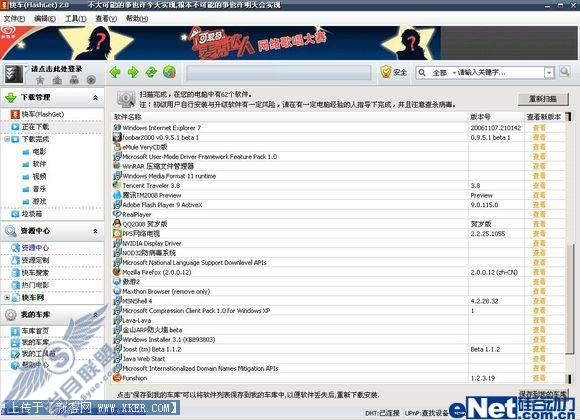Collapse the 下载完成 tree node
580x420 pixels.
pyautogui.click(x=7, y=139)
